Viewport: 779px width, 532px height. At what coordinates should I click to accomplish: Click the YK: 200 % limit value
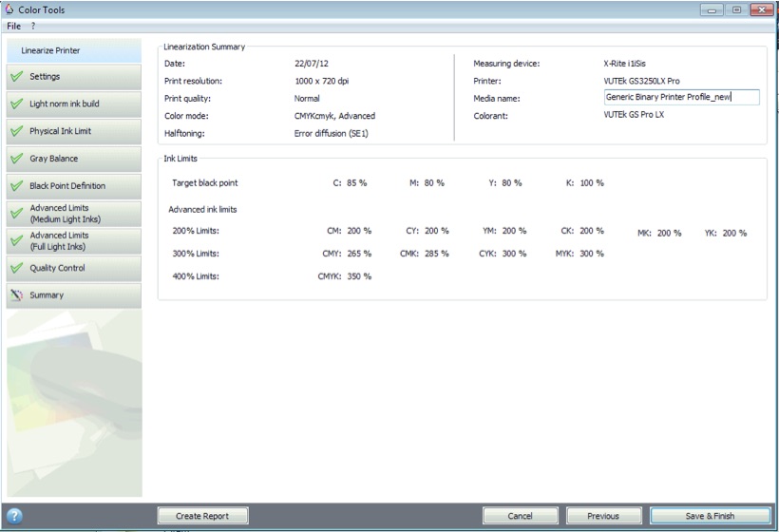(726, 234)
